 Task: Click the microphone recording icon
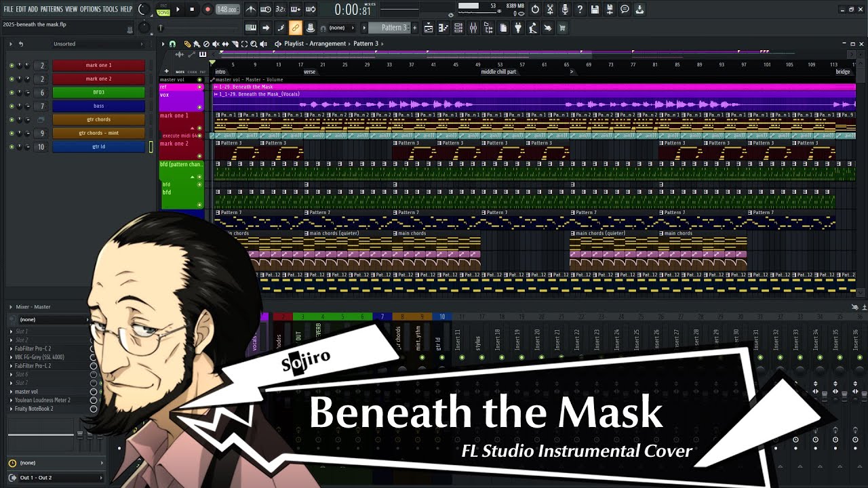(565, 9)
